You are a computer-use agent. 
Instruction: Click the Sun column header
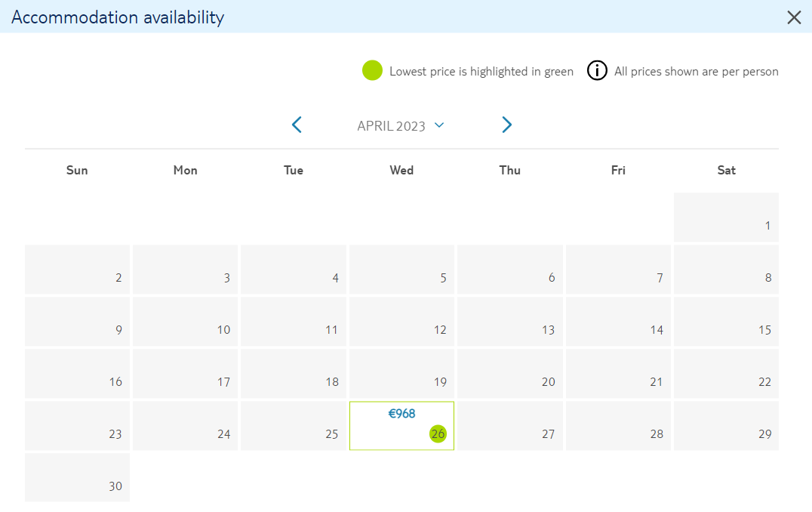tap(77, 170)
